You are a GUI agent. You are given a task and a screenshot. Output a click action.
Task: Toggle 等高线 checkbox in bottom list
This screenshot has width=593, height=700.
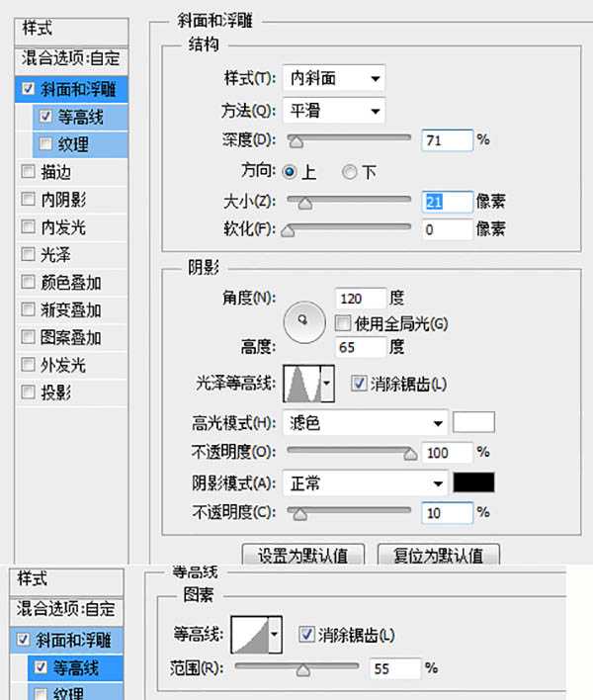41,667
